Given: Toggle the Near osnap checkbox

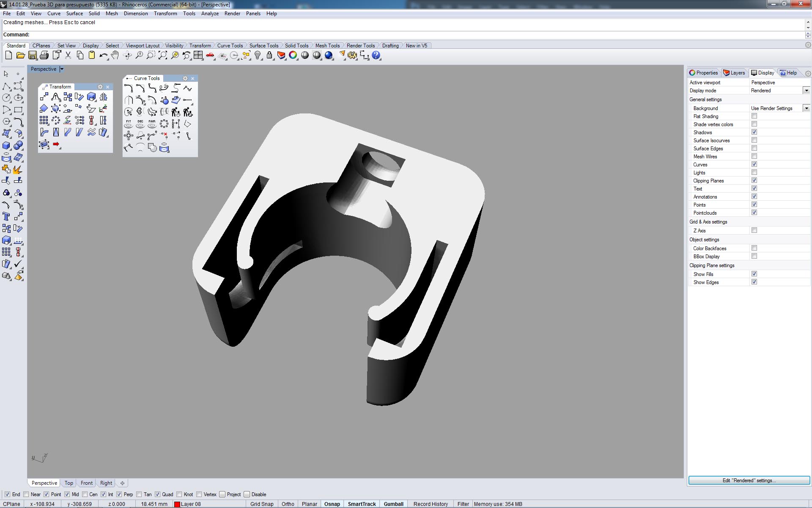Looking at the screenshot, I should 26,494.
